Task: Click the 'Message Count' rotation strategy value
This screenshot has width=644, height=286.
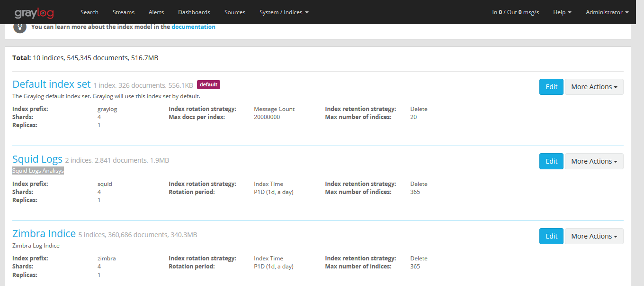Action: point(274,109)
